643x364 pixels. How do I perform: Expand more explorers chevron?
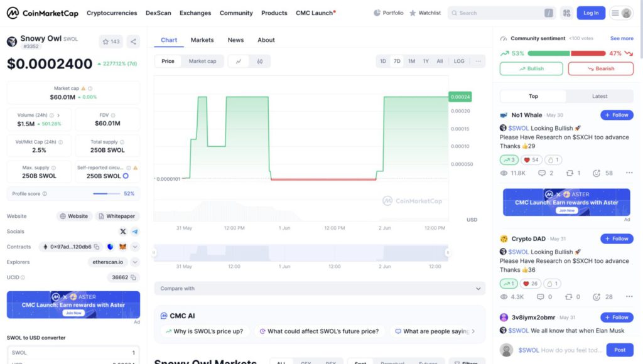click(135, 262)
